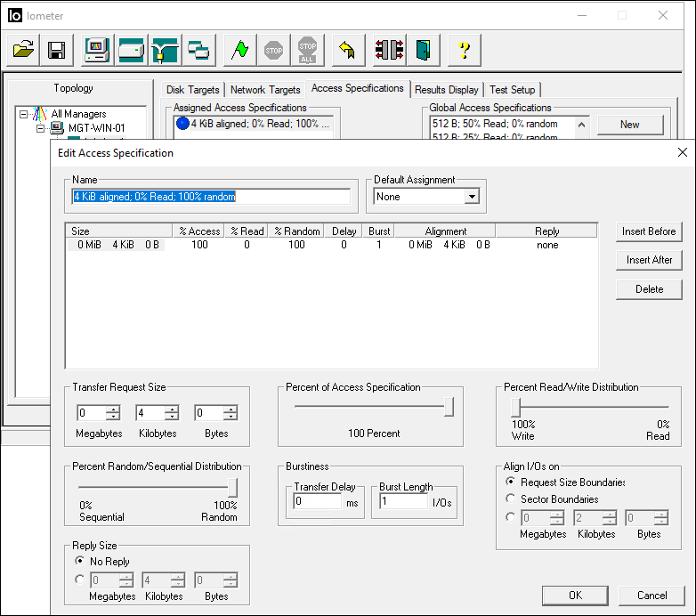Click the Open Test Configuration File icon
696x616 pixels.
pyautogui.click(x=24, y=50)
